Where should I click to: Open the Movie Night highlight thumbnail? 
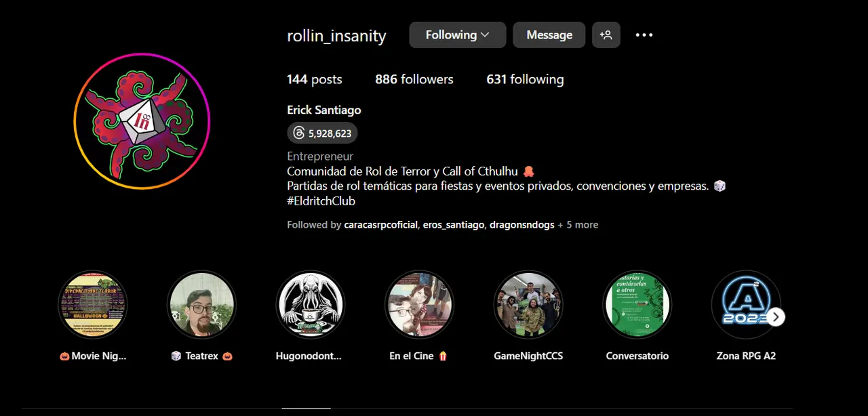tap(93, 305)
